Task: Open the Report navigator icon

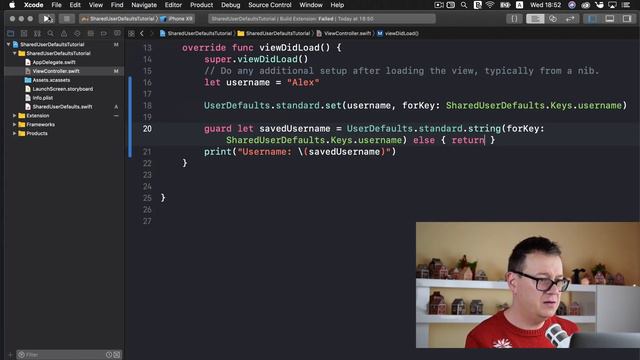Action: coord(117,33)
